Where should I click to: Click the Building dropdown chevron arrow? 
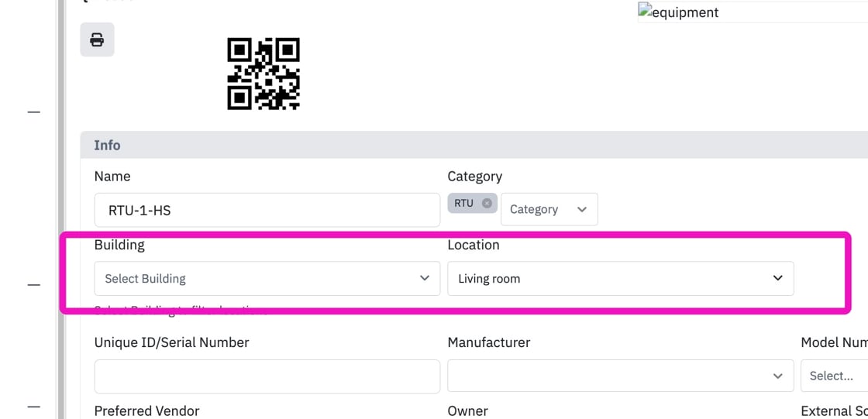tap(425, 278)
